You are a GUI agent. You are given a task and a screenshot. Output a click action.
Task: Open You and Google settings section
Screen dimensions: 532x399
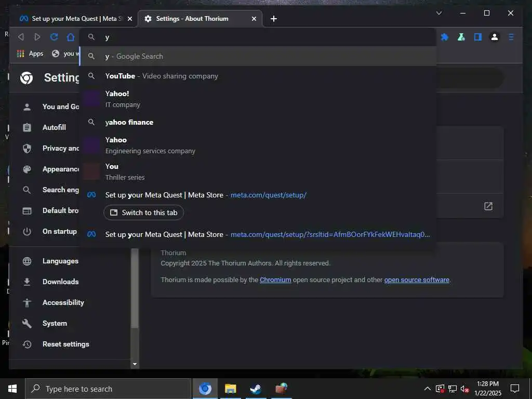click(50, 107)
